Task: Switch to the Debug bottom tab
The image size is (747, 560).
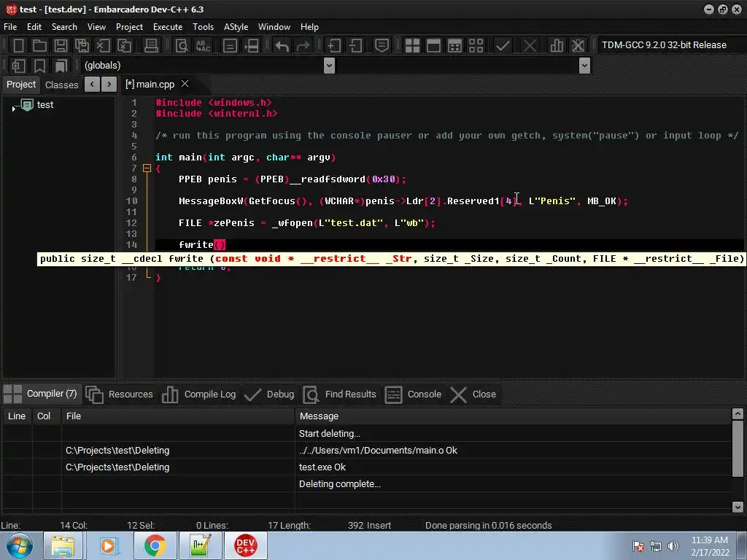Action: coord(269,394)
